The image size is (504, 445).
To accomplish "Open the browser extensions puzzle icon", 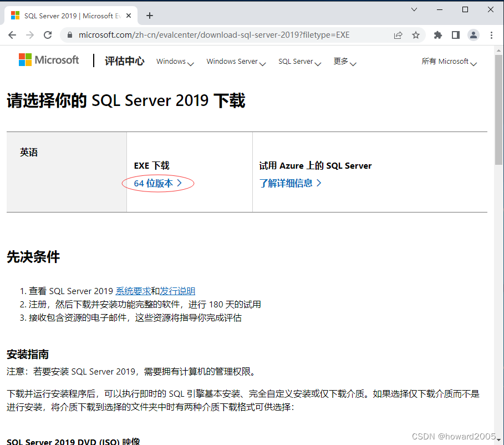I will 438,35.
